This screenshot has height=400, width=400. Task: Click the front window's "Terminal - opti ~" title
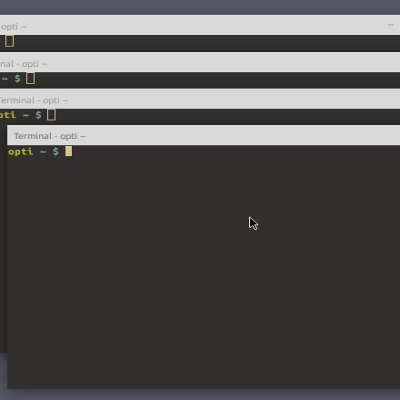[49, 136]
